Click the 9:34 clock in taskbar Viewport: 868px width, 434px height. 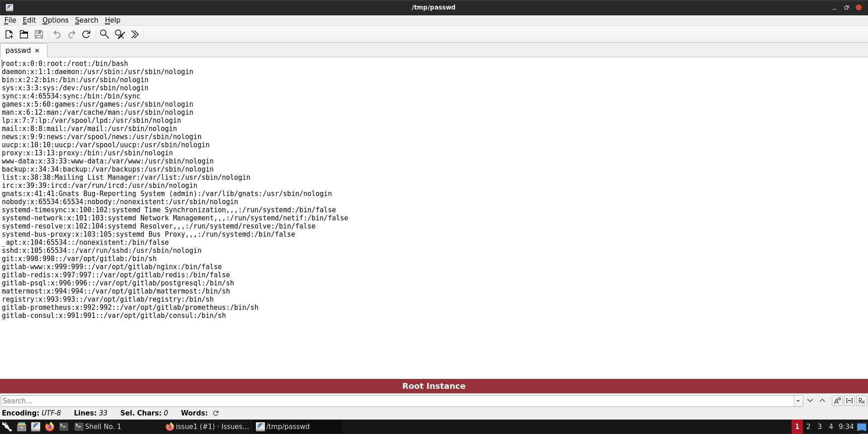coord(846,426)
